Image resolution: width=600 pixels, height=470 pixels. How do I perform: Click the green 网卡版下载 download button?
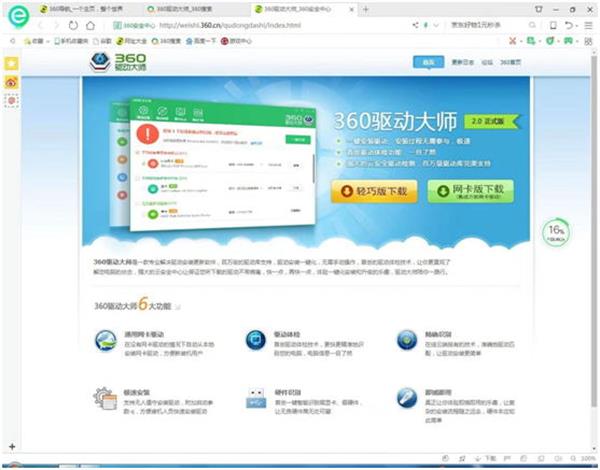pyautogui.click(x=470, y=191)
